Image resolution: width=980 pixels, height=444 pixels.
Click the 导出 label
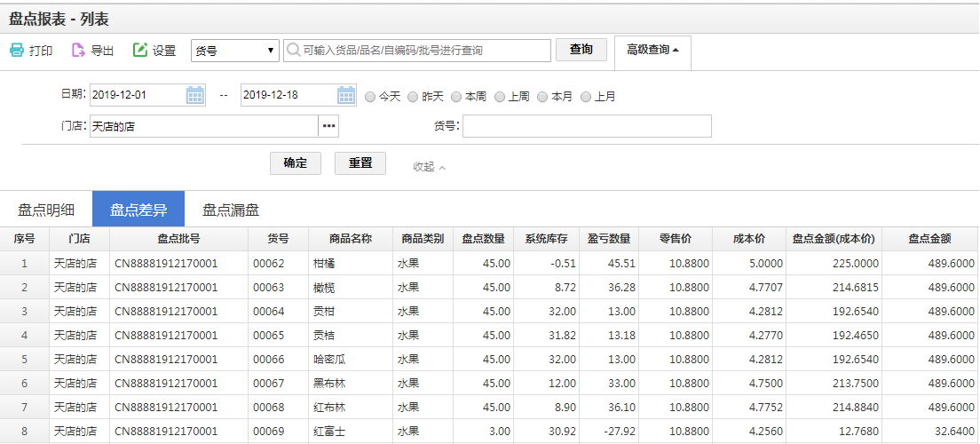pos(102,51)
